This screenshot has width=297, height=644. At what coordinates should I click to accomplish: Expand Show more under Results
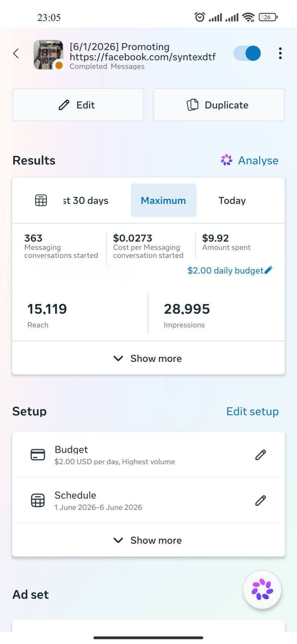pos(148,358)
